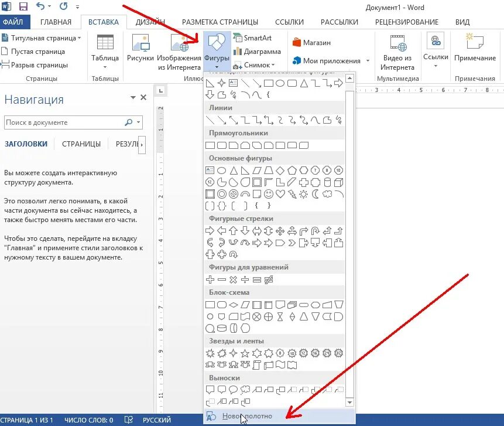Select the sun shape
The height and width of the screenshot is (426, 504).
click(303, 194)
